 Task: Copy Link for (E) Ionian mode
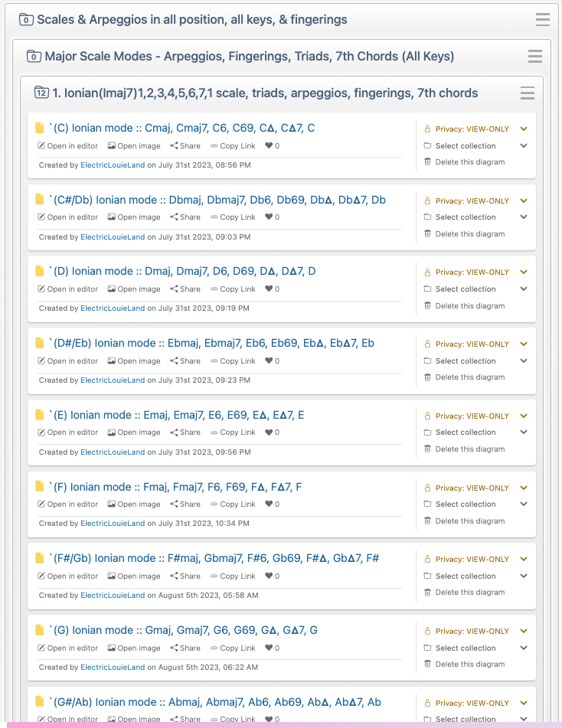233,433
